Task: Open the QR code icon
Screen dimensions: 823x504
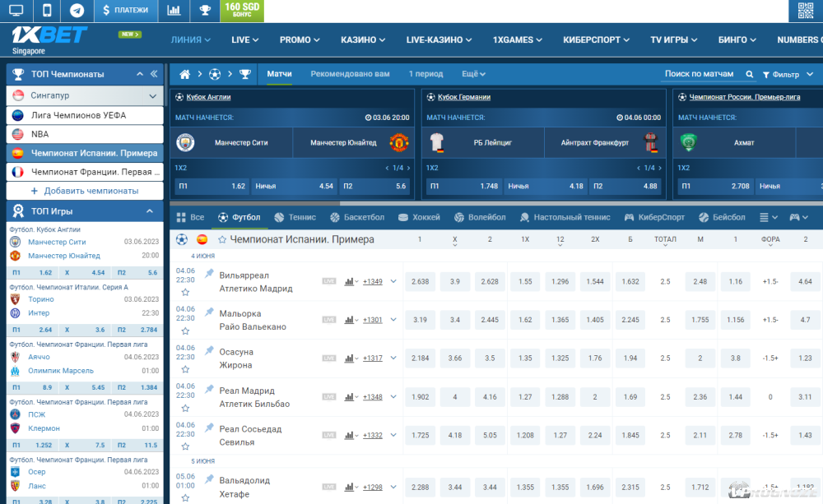Action: click(x=806, y=11)
